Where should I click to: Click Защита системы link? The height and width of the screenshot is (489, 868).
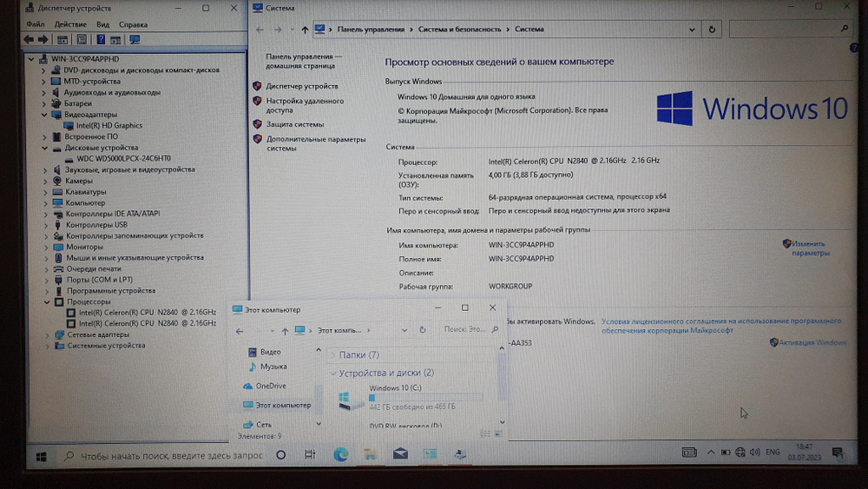pyautogui.click(x=295, y=124)
